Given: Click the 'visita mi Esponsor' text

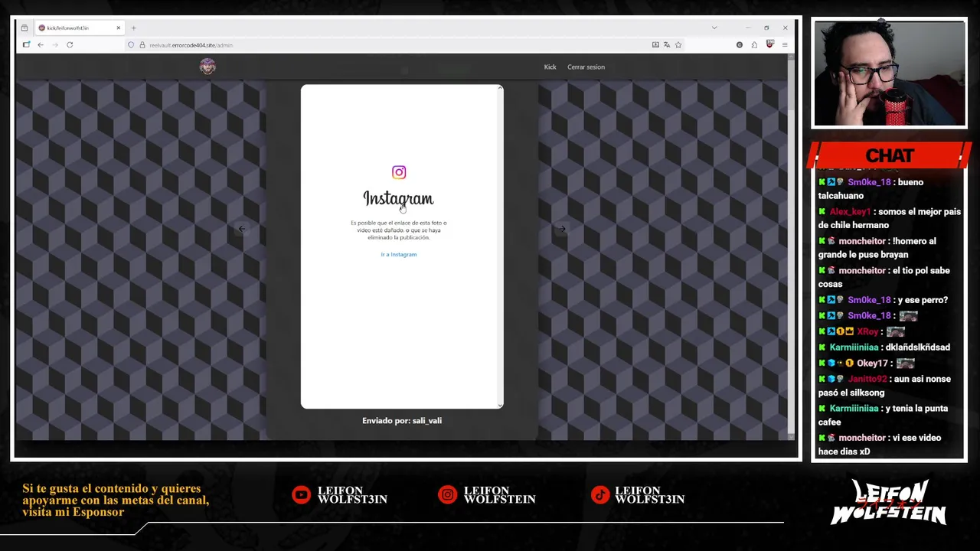Looking at the screenshot, I should [x=73, y=512].
